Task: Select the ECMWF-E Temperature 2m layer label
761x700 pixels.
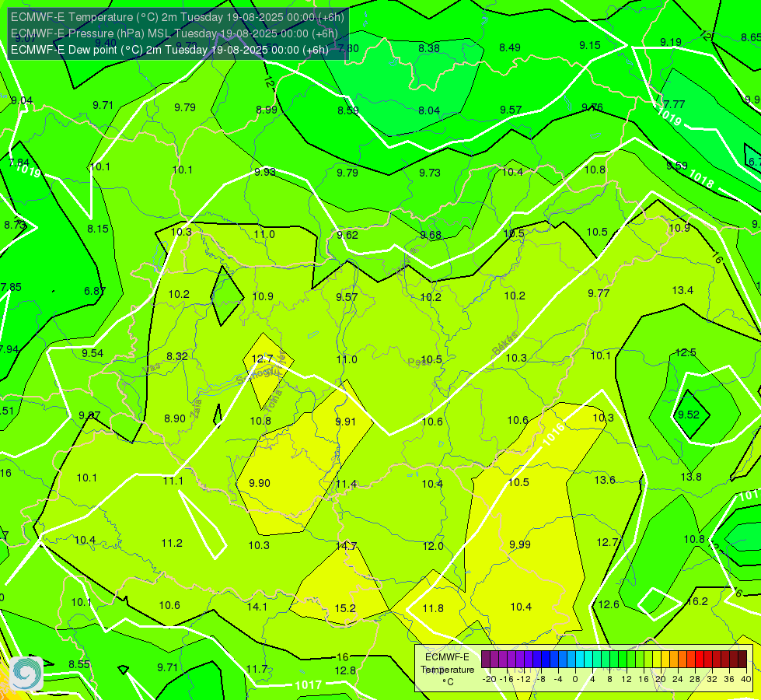Action: pos(177,17)
